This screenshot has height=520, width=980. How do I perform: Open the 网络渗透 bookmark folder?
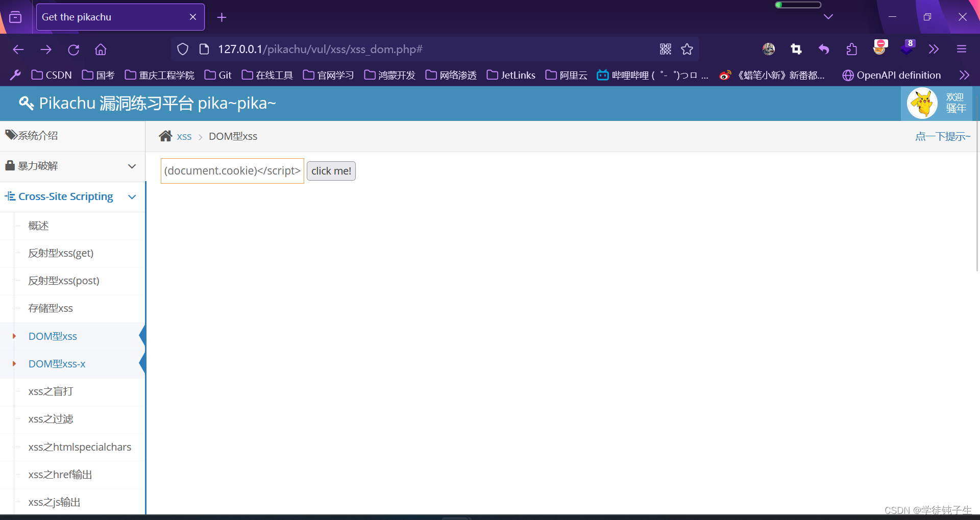tap(451, 75)
